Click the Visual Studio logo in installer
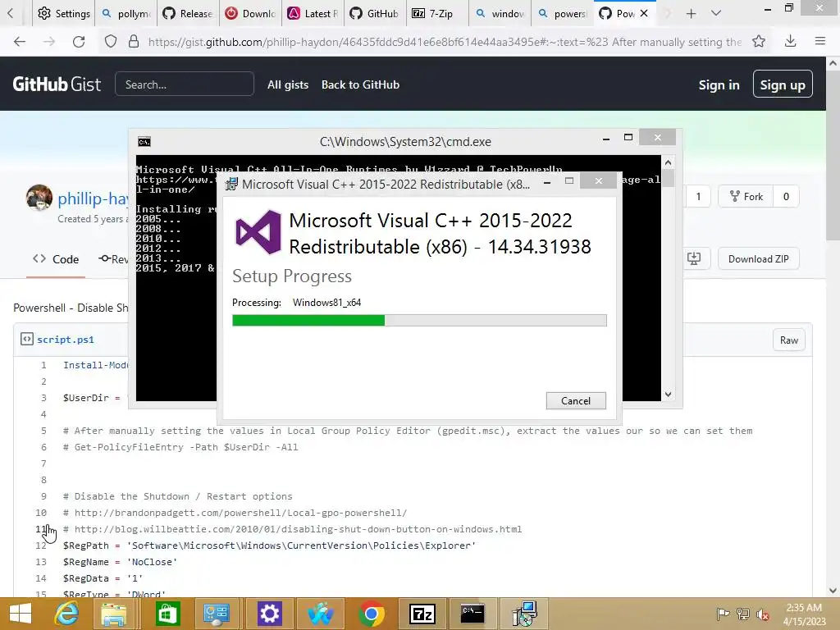Viewport: 840px width, 630px height. click(258, 231)
